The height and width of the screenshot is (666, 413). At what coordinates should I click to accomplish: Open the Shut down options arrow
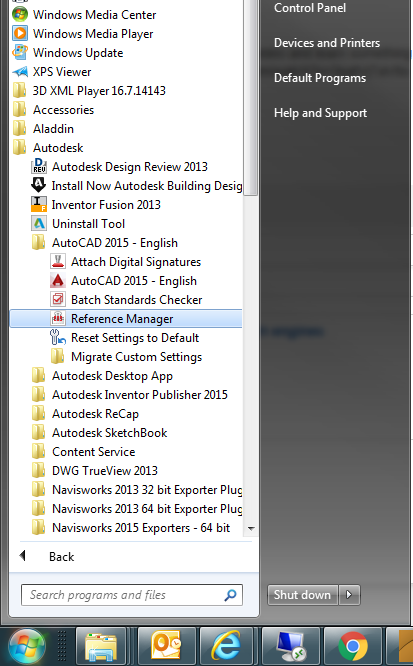(x=349, y=595)
